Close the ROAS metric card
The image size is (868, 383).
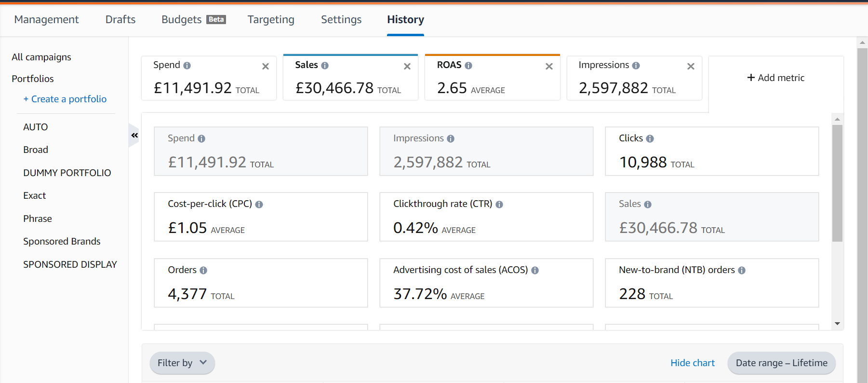click(549, 67)
